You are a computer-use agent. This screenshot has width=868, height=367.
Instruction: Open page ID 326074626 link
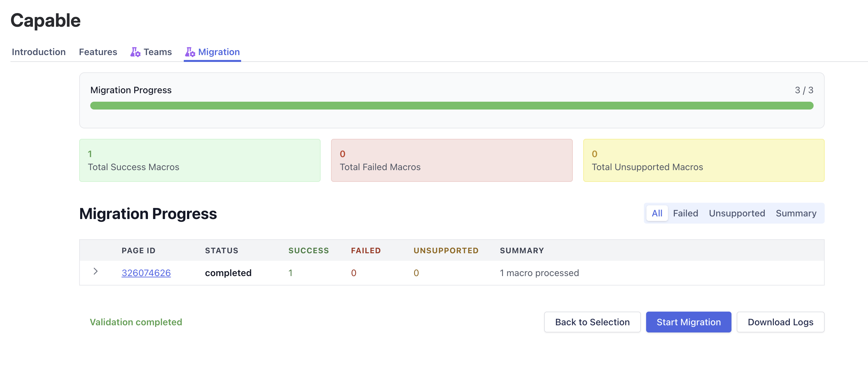coord(146,273)
